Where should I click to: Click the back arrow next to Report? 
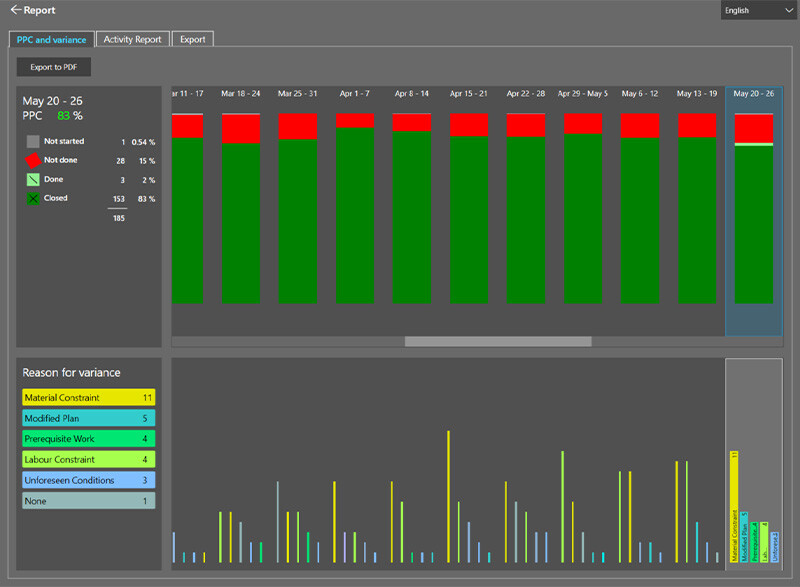(x=16, y=10)
